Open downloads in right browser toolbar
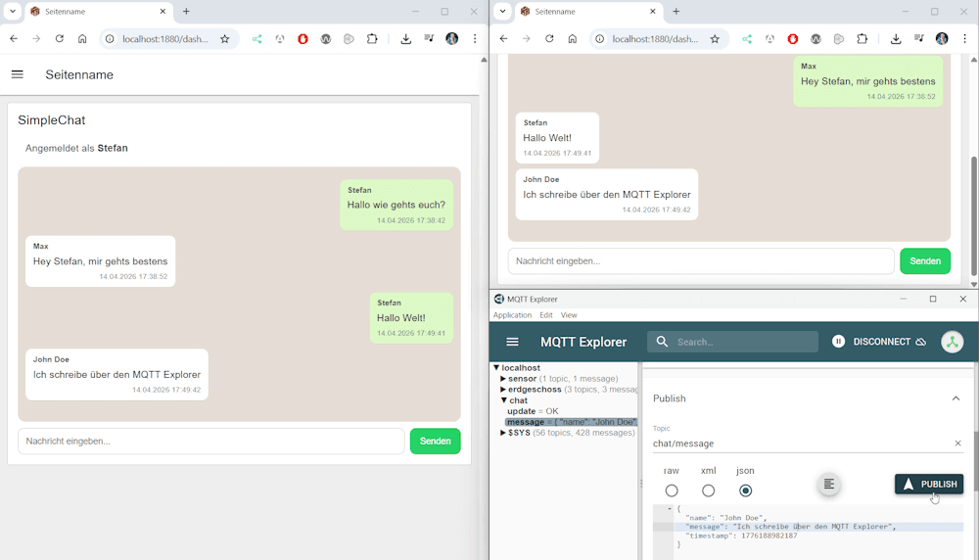The image size is (979, 560). [896, 39]
